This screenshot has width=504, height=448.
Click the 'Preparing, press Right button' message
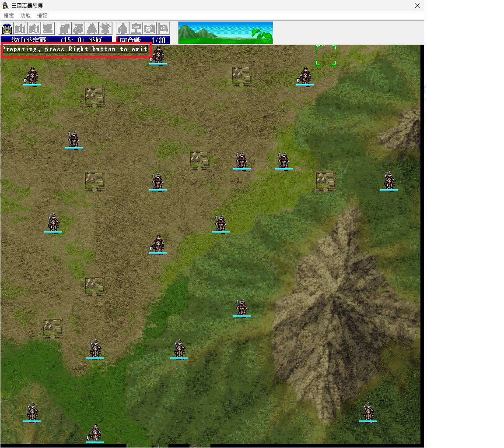[x=75, y=49]
